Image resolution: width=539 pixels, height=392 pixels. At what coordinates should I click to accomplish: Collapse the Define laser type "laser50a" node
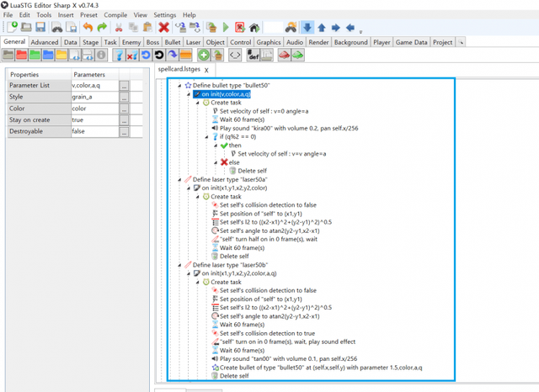pyautogui.click(x=180, y=179)
